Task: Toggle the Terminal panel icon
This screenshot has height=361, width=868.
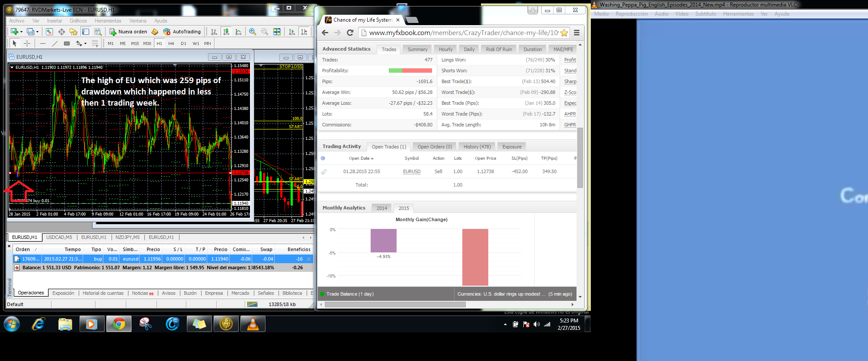Action: click(86, 32)
